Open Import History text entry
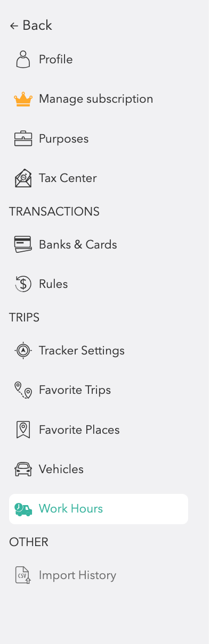This screenshot has height=644, width=210. (x=77, y=575)
